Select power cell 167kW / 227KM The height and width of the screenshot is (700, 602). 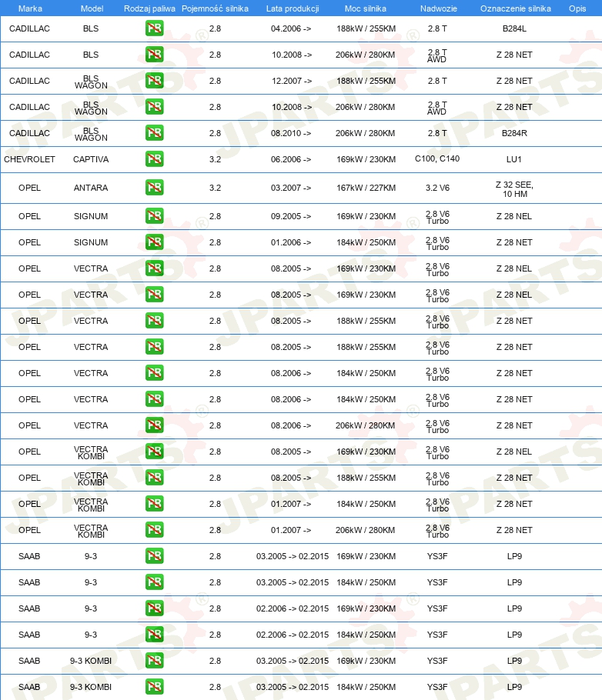[366, 188]
